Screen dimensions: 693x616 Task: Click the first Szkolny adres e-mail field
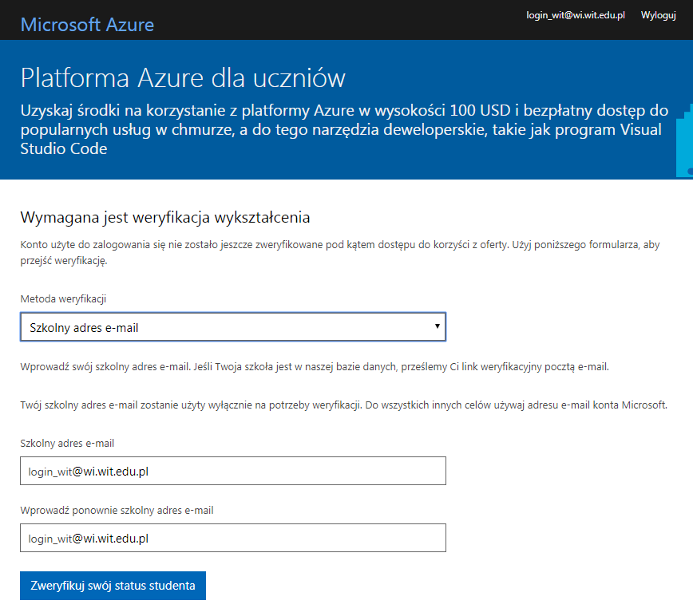click(x=233, y=471)
